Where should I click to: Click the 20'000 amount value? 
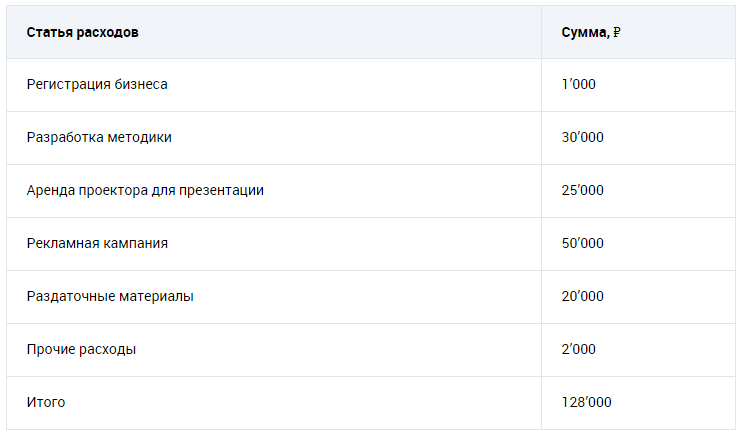(x=583, y=297)
